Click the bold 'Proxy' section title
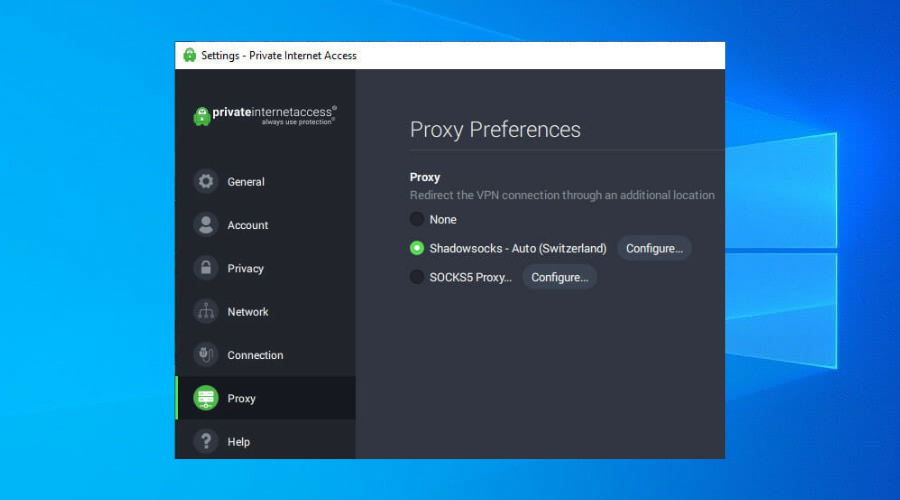Viewport: 900px width, 500px height. [425, 177]
